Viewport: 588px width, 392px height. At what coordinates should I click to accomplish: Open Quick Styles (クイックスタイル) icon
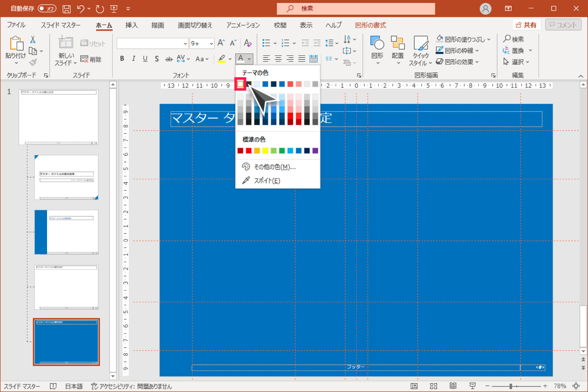421,43
